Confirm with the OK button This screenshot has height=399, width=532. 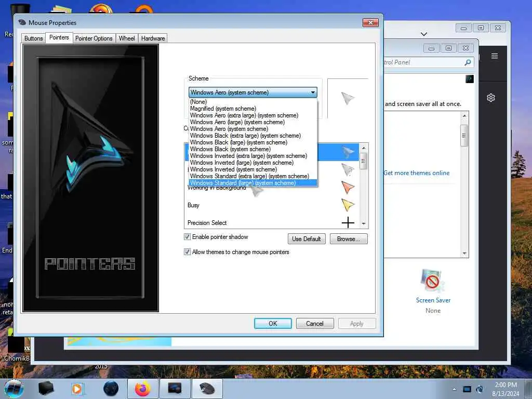[x=273, y=323]
